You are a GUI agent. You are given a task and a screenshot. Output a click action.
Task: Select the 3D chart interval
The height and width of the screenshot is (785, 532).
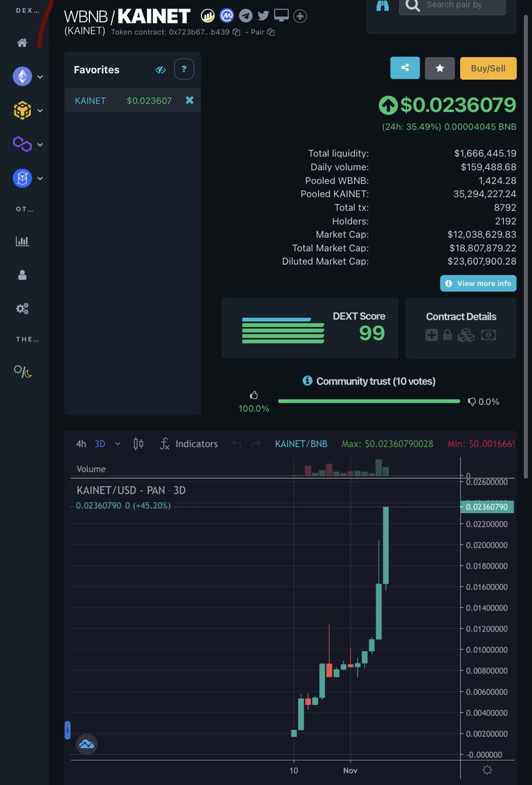(100, 444)
